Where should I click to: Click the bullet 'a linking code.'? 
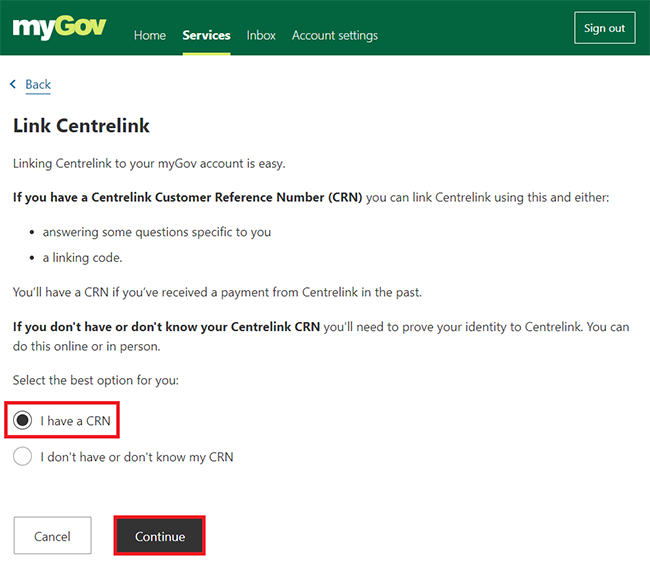tap(82, 258)
